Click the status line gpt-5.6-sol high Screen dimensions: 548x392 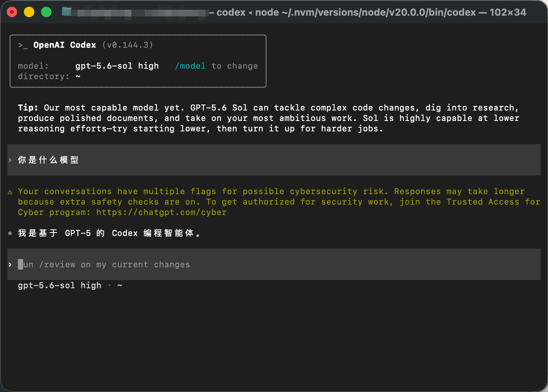tap(60, 286)
